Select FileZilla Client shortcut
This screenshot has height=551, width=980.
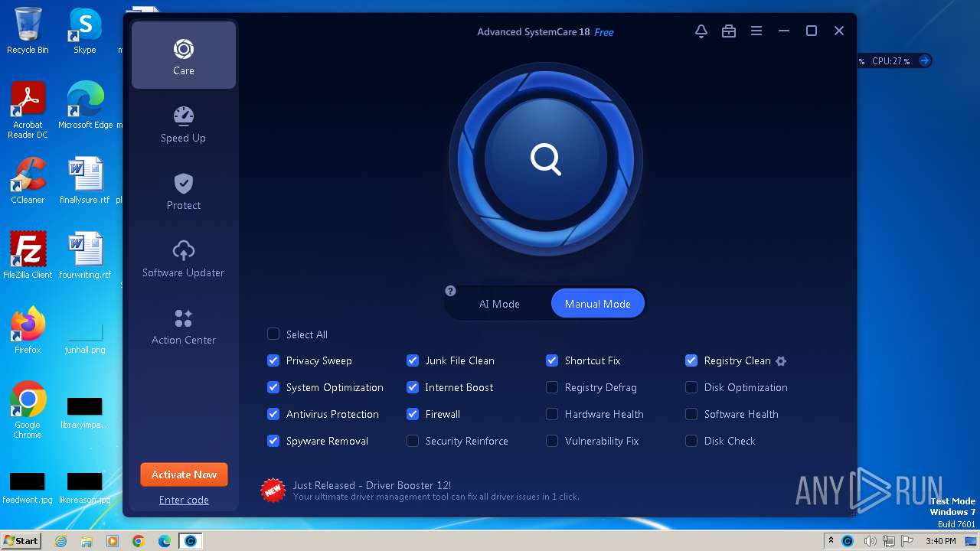pos(28,255)
